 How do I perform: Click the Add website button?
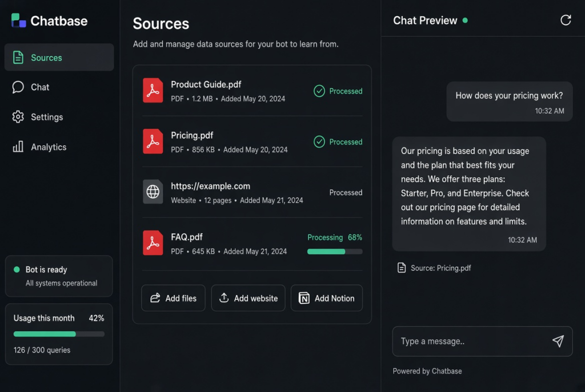coord(248,298)
